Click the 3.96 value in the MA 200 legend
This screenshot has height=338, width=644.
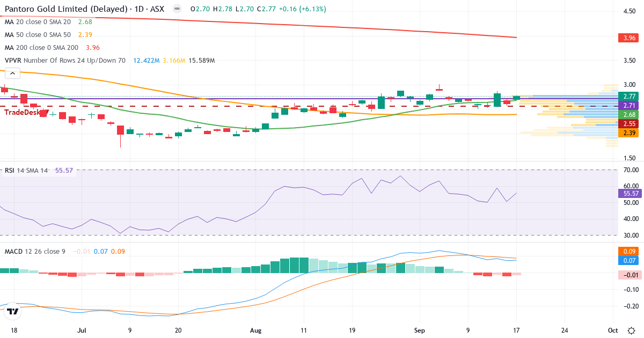pos(93,48)
